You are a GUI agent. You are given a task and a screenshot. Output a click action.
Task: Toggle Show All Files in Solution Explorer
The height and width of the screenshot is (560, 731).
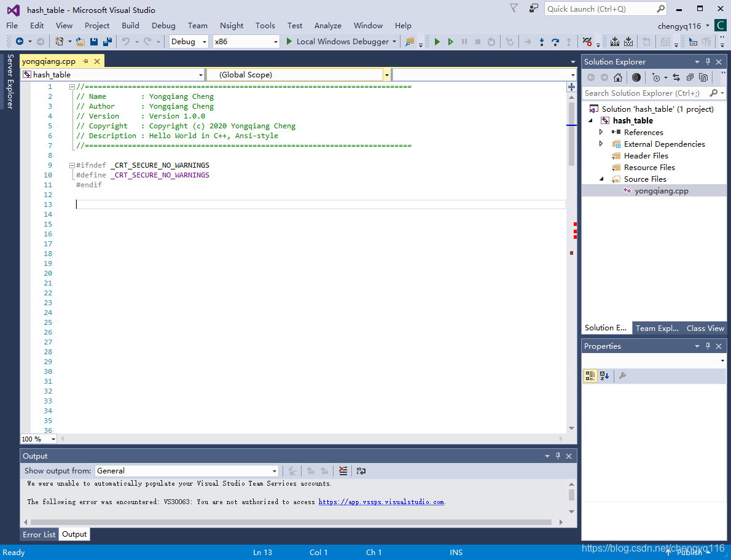703,78
